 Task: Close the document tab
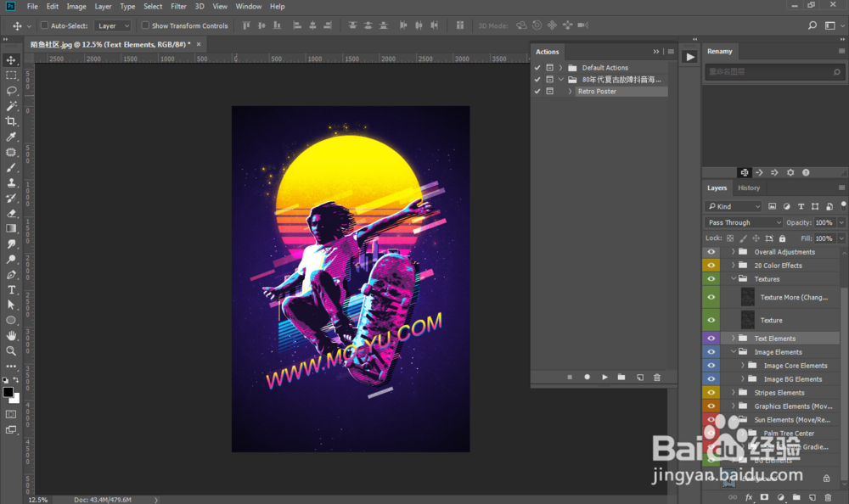[199, 44]
